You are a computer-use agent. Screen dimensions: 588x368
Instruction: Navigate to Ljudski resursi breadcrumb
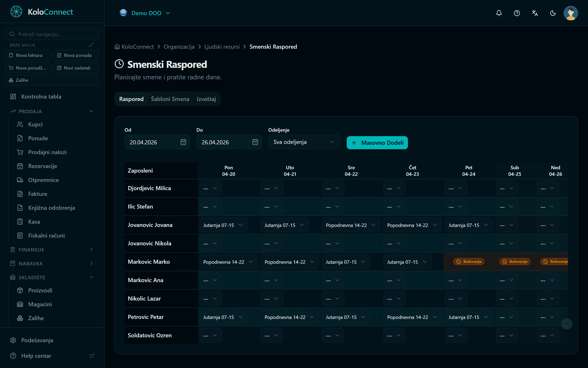point(222,47)
